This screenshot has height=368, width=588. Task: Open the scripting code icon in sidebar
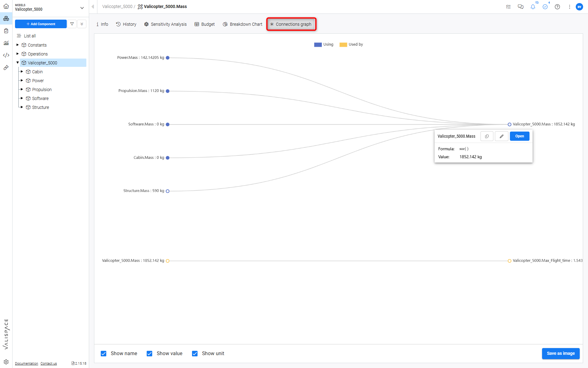point(6,55)
